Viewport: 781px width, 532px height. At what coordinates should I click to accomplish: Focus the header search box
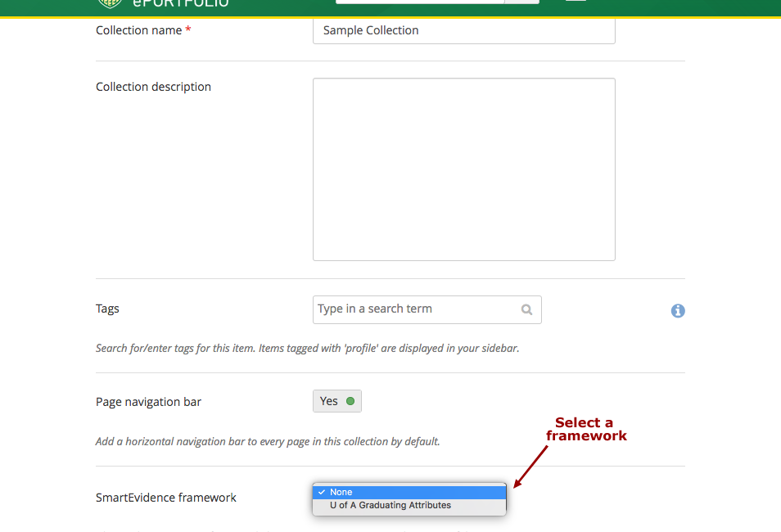click(419, 2)
